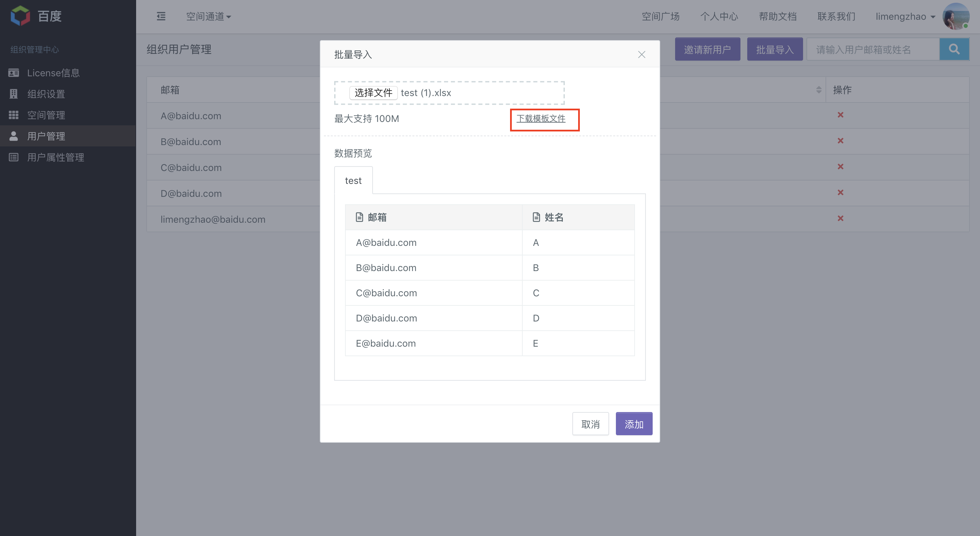Screen dimensions: 980x536
Task: Click the Baidu logo icon
Action: 20,16
